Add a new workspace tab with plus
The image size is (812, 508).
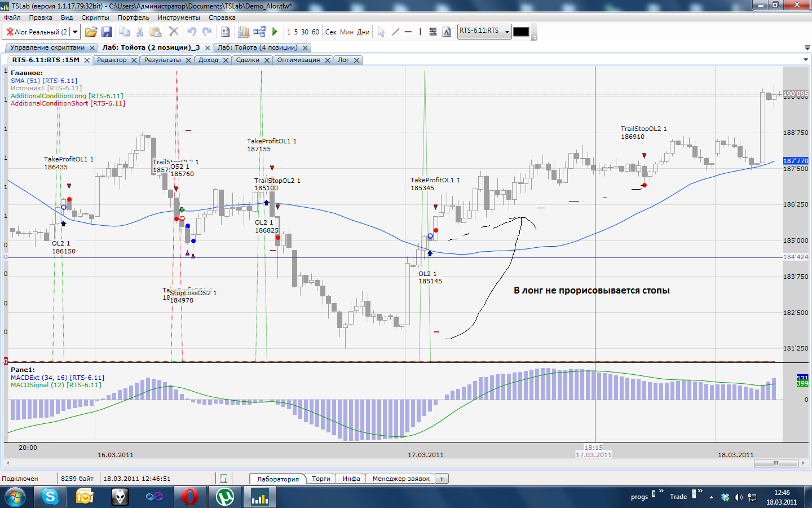click(x=442, y=479)
